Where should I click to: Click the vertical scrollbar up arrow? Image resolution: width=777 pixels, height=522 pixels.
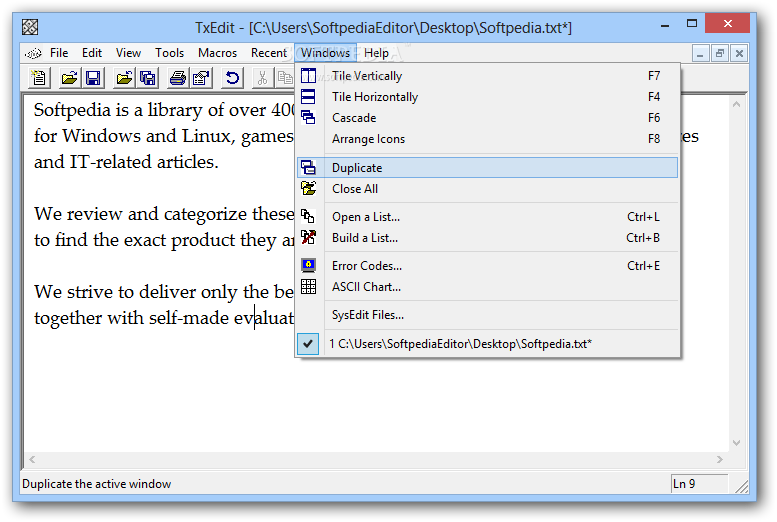pyautogui.click(x=736, y=104)
